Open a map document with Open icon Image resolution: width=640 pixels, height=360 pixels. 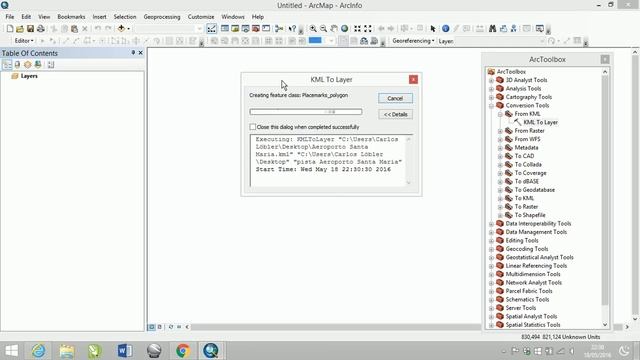[20, 29]
